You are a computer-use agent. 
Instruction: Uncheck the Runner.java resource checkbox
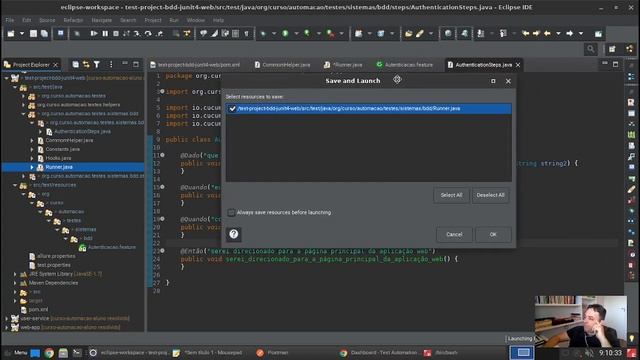232,109
